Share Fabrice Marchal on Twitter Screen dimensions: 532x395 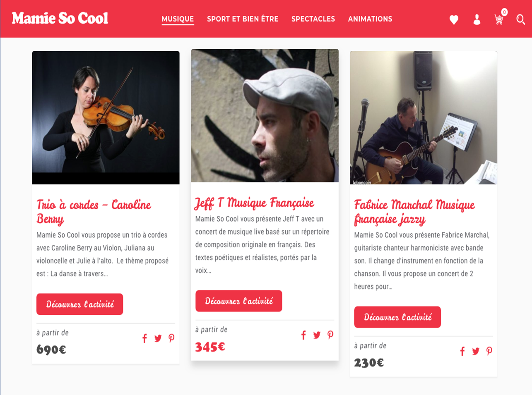[476, 351]
